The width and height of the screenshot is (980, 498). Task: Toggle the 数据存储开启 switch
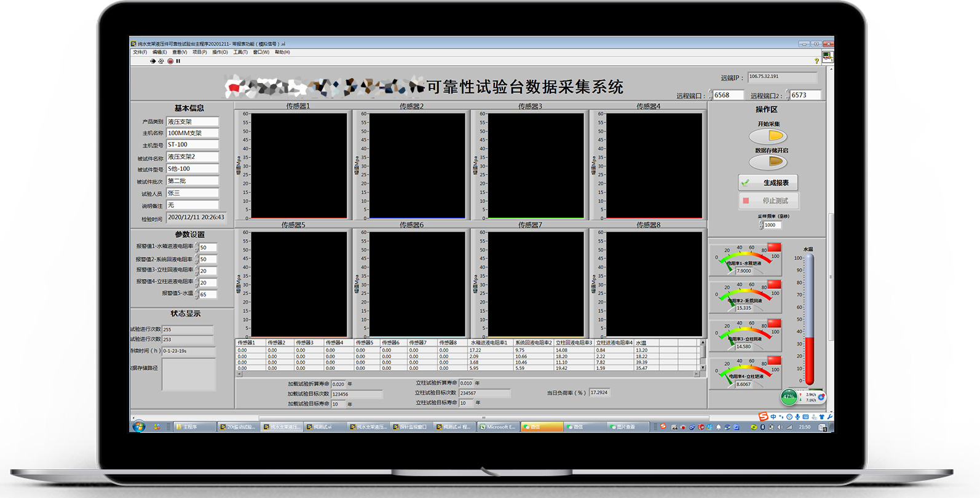pyautogui.click(x=768, y=162)
